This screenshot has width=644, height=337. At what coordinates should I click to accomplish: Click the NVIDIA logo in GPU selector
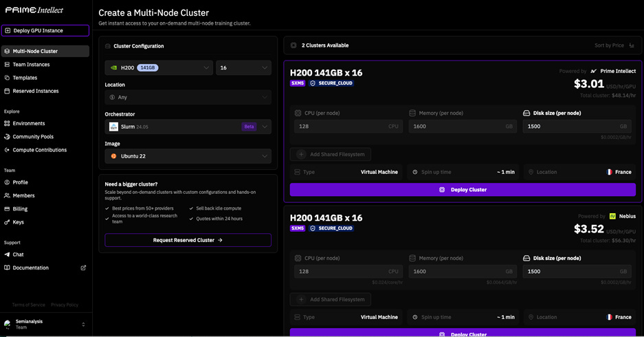pyautogui.click(x=114, y=68)
